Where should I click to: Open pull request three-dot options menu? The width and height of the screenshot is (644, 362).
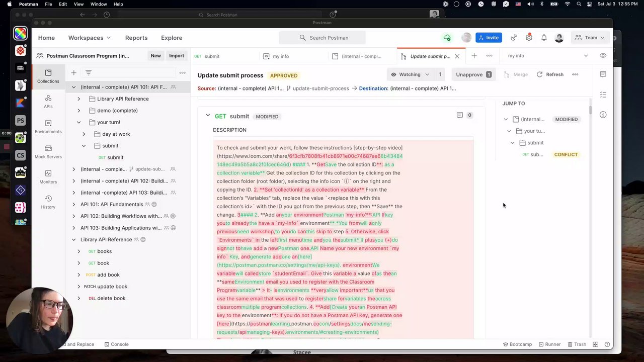[575, 74]
